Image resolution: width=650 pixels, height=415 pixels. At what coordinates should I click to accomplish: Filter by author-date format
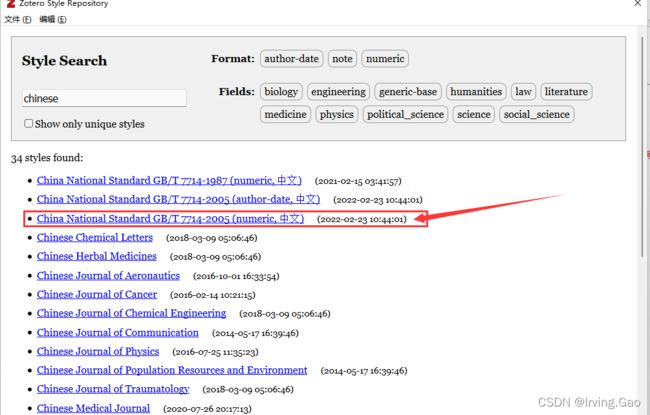(291, 58)
